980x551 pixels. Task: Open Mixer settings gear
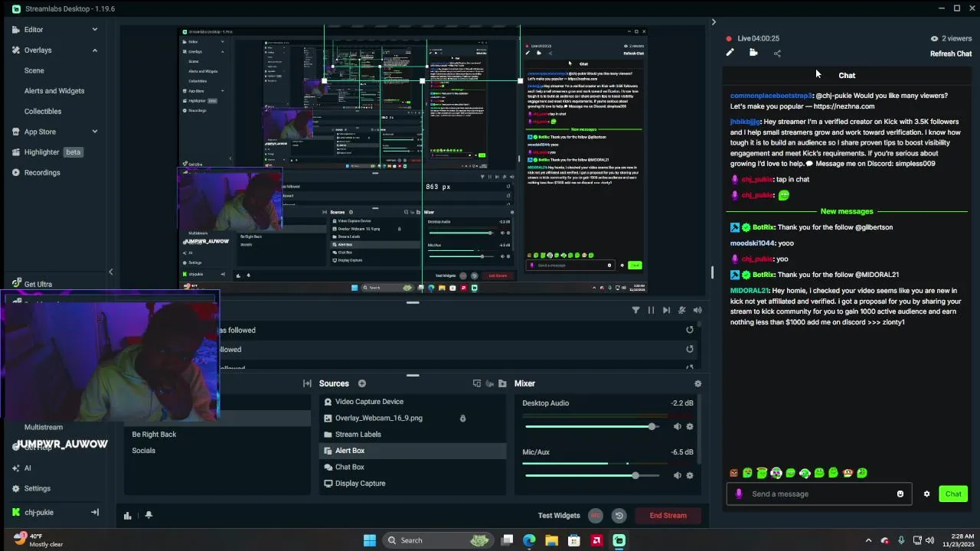[x=697, y=383]
